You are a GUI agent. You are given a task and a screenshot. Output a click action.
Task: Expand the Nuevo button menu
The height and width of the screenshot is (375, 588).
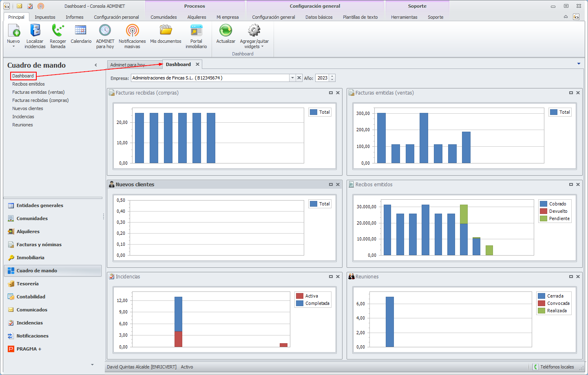13,46
